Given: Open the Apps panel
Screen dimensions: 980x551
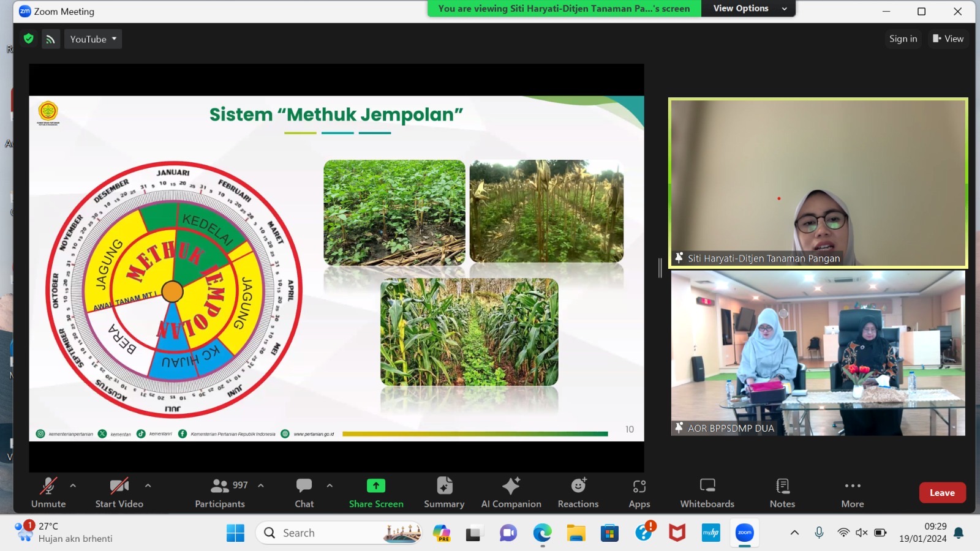Looking at the screenshot, I should 639,492.
